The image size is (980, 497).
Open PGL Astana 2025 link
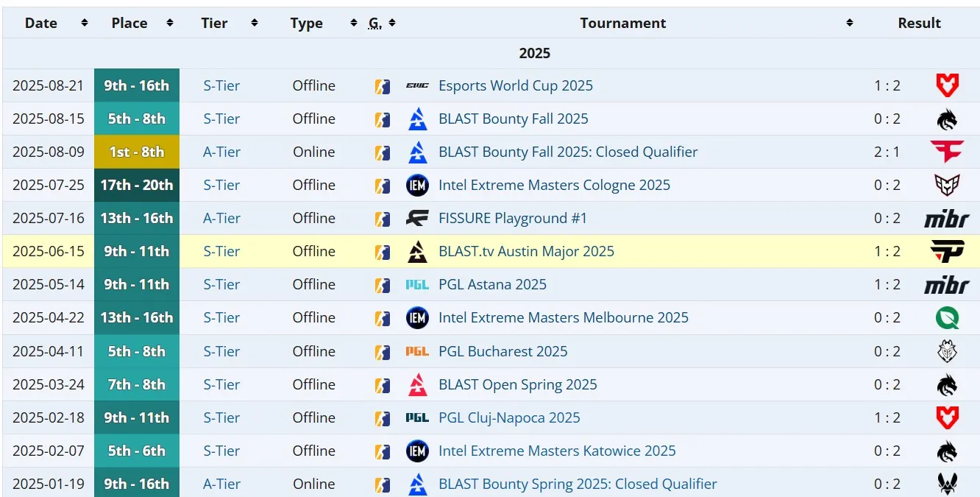coord(493,284)
